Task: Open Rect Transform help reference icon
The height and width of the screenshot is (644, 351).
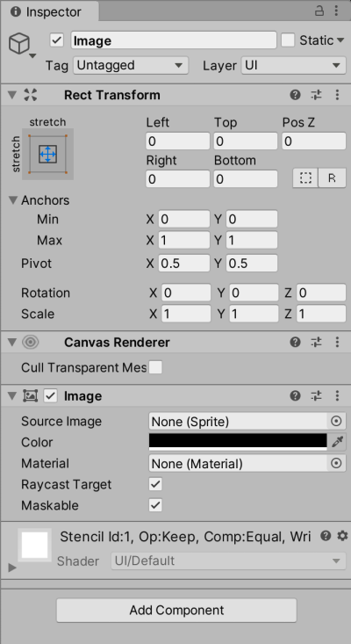Action: [295, 95]
